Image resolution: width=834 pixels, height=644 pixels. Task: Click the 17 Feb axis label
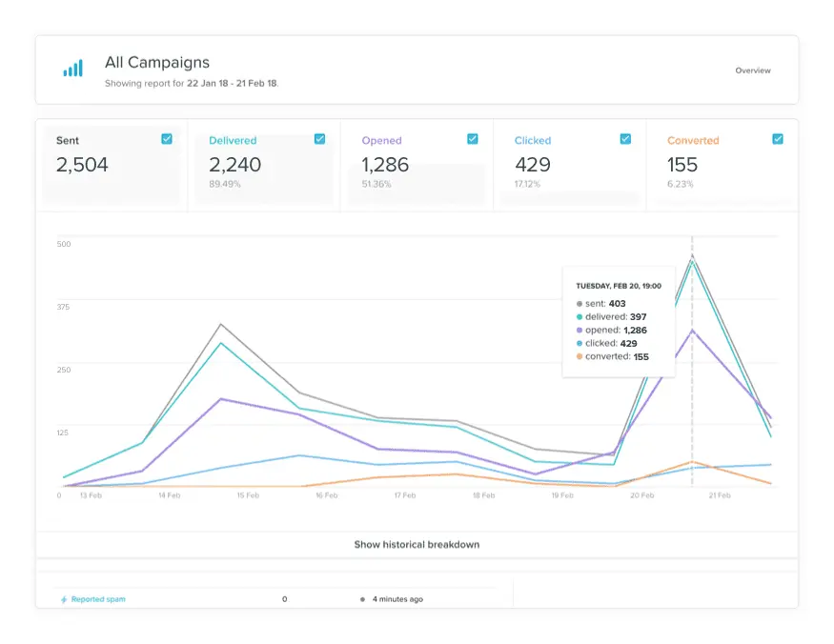coord(406,495)
